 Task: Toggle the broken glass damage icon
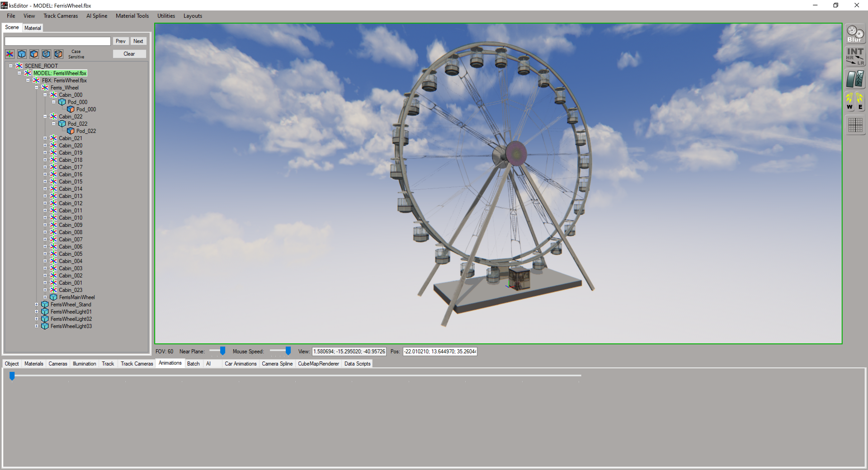pos(855,79)
